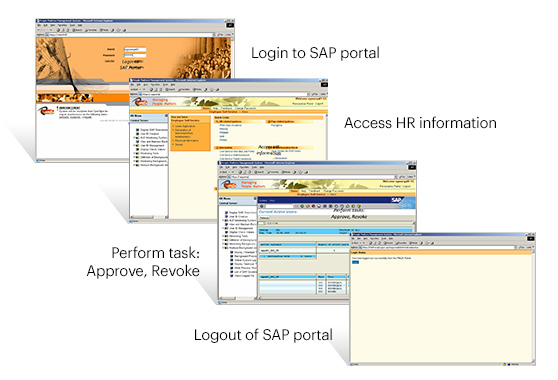The image size is (558, 380).
Task: Expand Monitoring Tools in the HR window tree
Action: point(134,153)
